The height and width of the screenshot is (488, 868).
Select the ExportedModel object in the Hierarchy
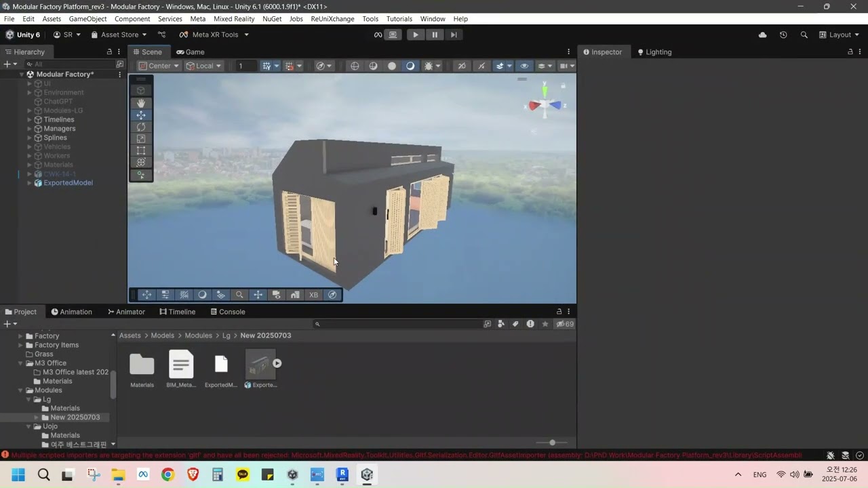pos(68,182)
